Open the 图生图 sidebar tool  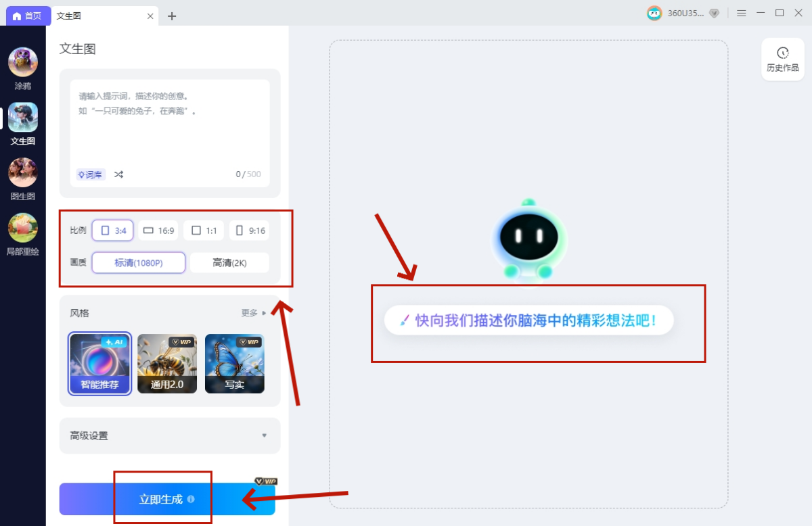tap(23, 180)
